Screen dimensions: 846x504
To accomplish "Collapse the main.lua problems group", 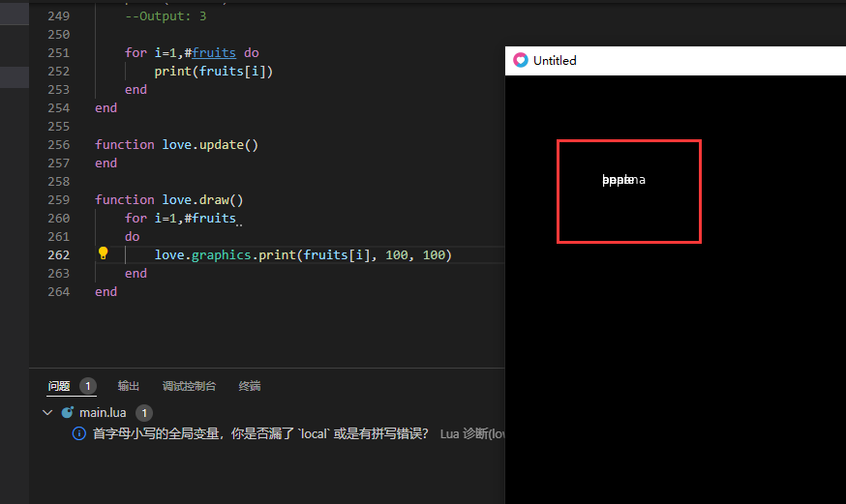I will click(47, 412).
